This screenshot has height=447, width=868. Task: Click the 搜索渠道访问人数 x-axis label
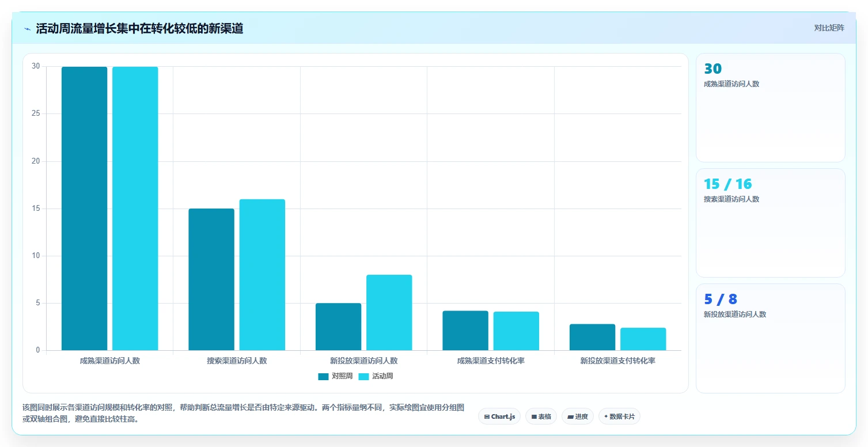[237, 361]
